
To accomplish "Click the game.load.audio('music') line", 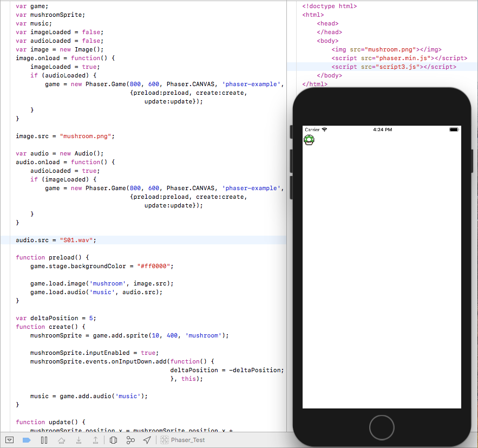I will [96, 292].
